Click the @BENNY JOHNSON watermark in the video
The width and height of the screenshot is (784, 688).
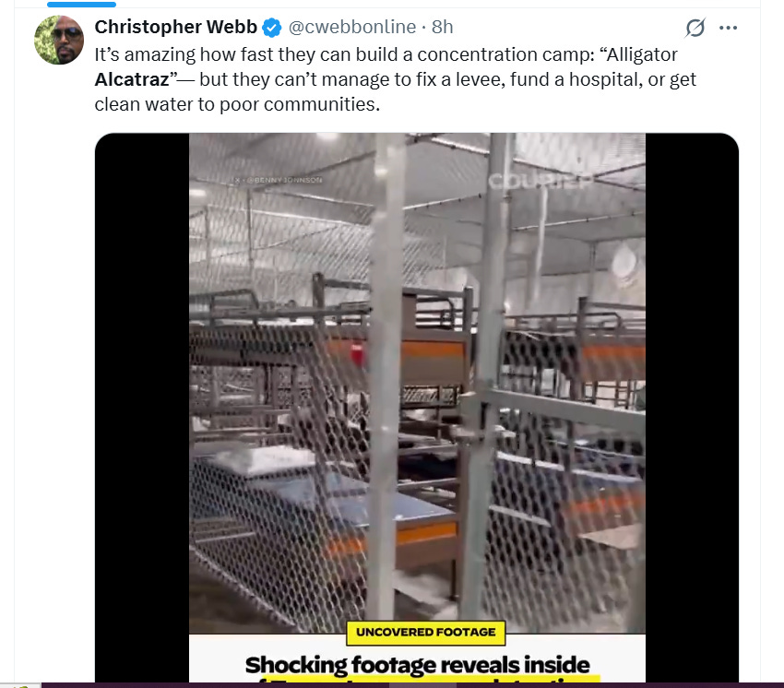pyautogui.click(x=279, y=180)
